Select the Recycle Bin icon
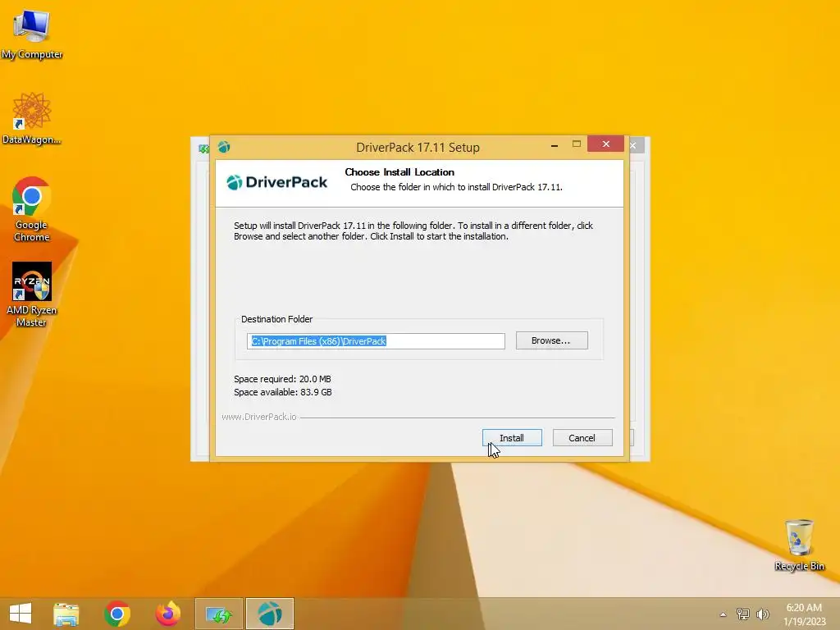 [x=799, y=546]
